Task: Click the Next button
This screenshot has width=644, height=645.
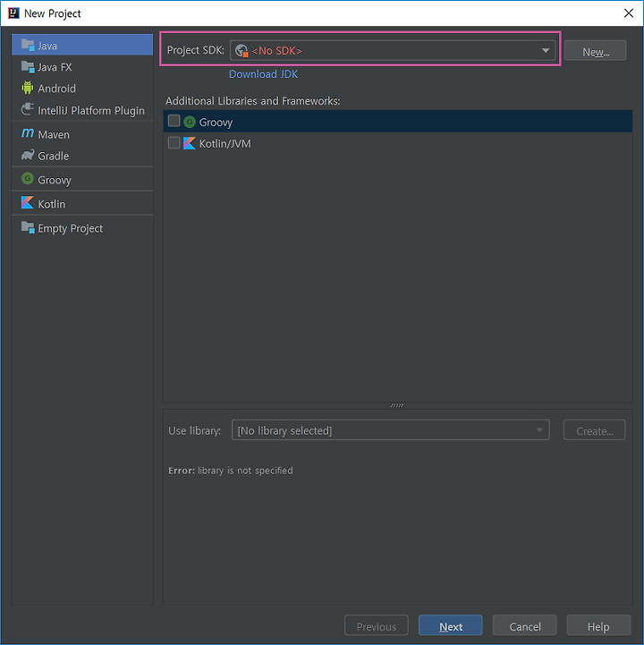Action: 450,626
